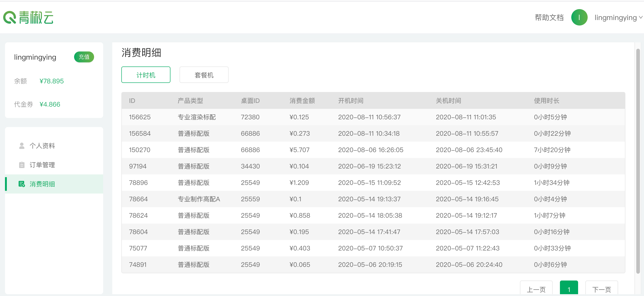This screenshot has width=644, height=296.
Task: Go to 上一页 page
Action: tap(536, 289)
